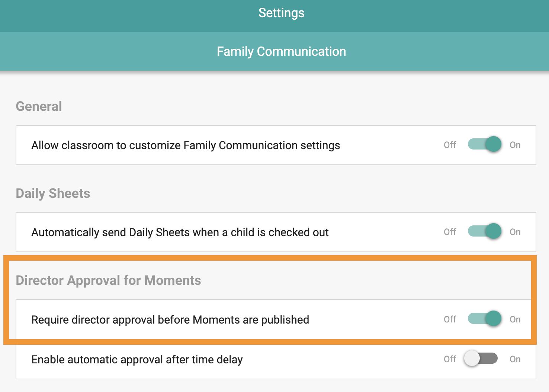Image resolution: width=549 pixels, height=392 pixels.
Task: Click Off label beside classroom customize toggle
Action: click(x=450, y=145)
